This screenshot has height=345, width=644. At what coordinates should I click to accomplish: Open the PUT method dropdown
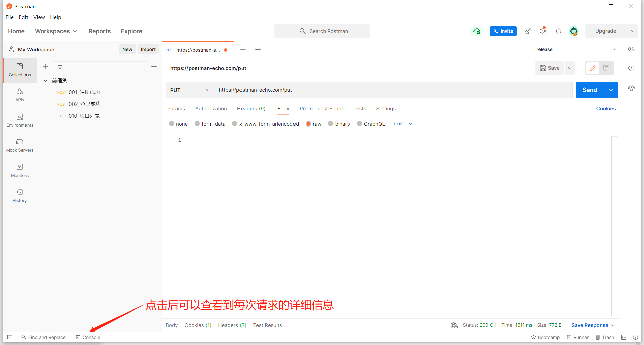click(190, 90)
